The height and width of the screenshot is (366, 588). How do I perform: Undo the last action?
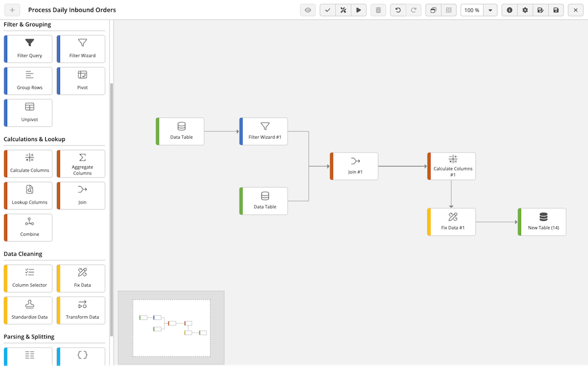pyautogui.click(x=398, y=10)
